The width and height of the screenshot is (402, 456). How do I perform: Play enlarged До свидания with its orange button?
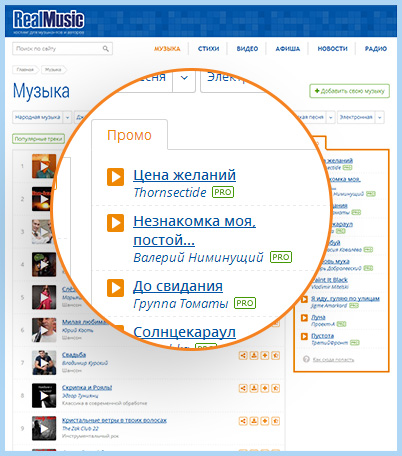[x=115, y=288]
